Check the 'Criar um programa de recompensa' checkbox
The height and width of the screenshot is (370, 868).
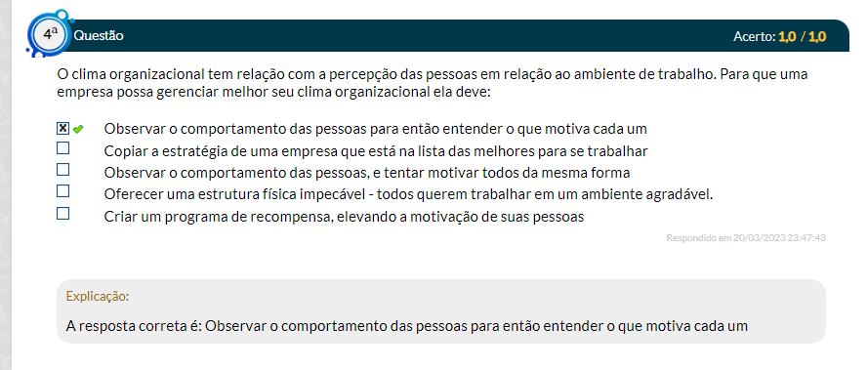[63, 213]
